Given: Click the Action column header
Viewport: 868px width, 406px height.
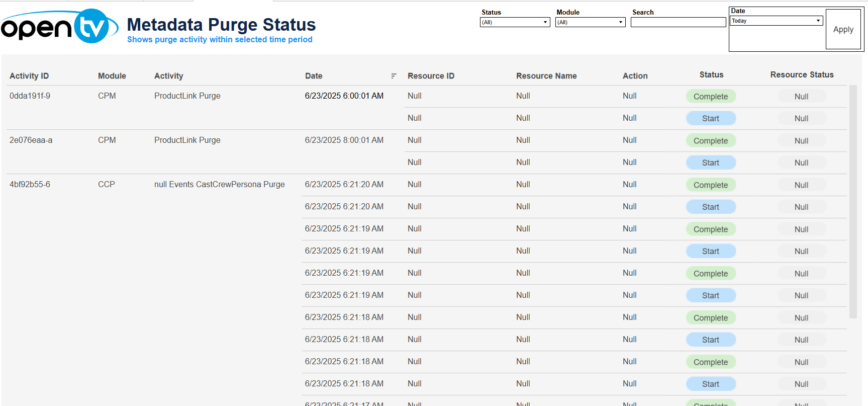Looking at the screenshot, I should (x=635, y=76).
